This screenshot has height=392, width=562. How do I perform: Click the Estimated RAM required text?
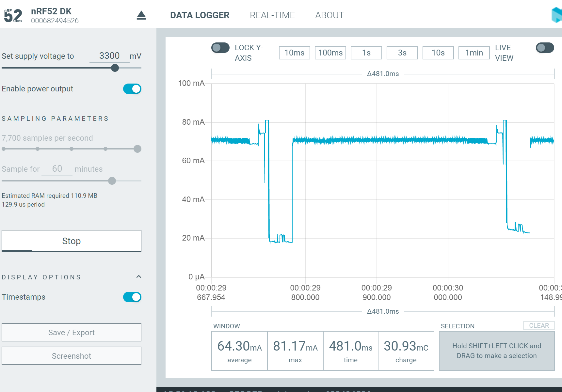tap(50, 196)
